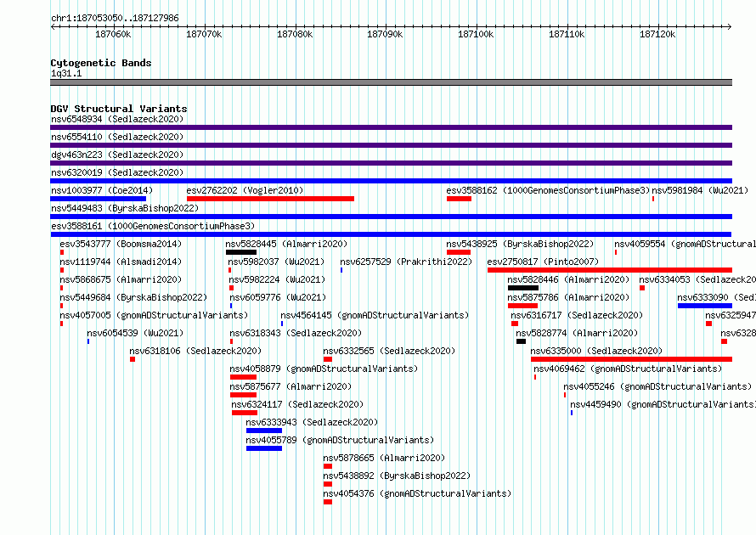Click nsv4564145 (gnomADStructuralVariants) label
This screenshot has width=756, height=535.
[375, 315]
